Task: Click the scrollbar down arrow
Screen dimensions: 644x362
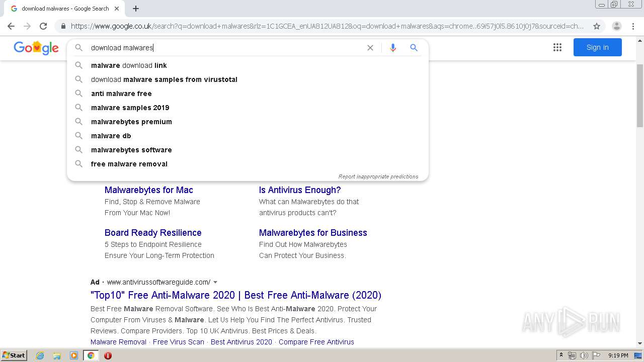Action: (640, 344)
